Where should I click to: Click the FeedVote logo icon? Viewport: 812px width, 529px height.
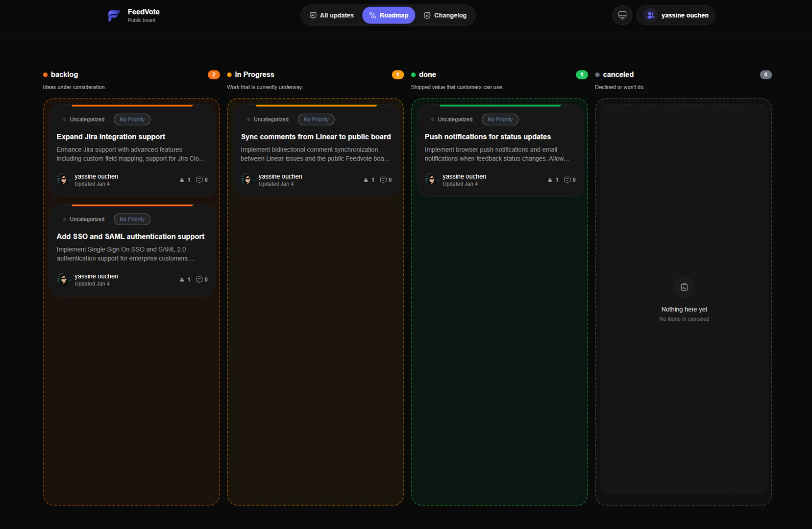coord(114,15)
